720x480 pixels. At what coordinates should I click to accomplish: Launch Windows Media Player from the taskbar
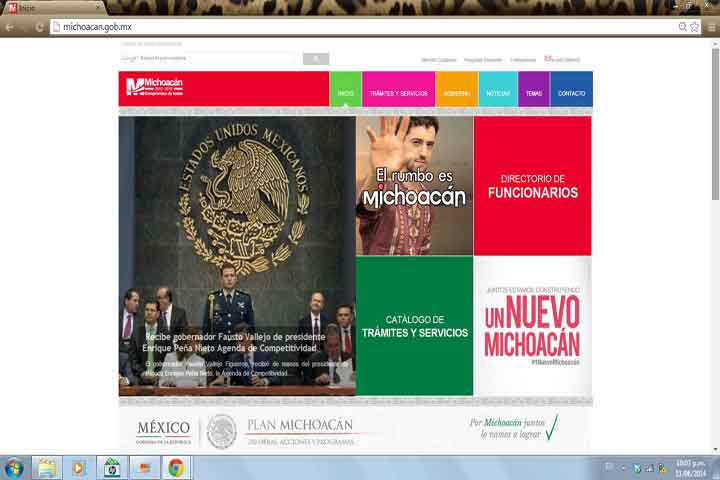tap(78, 467)
